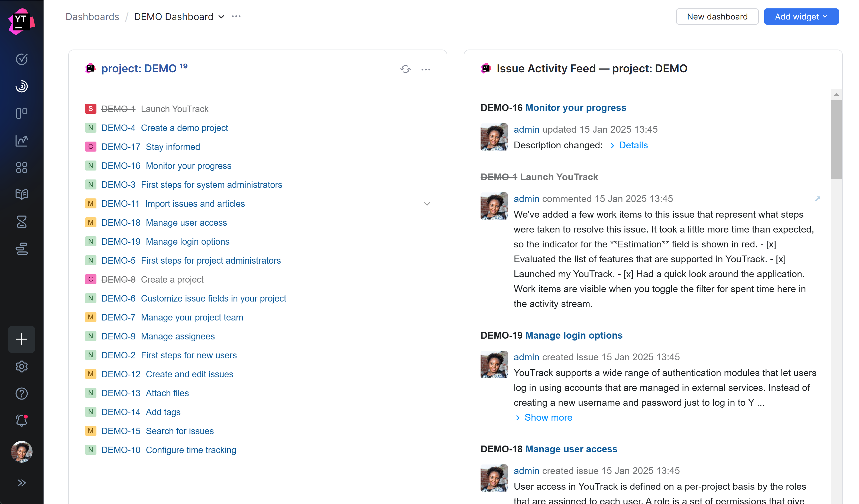859x504 pixels.
Task: Refresh the project: DEMO widget
Action: pyautogui.click(x=405, y=69)
